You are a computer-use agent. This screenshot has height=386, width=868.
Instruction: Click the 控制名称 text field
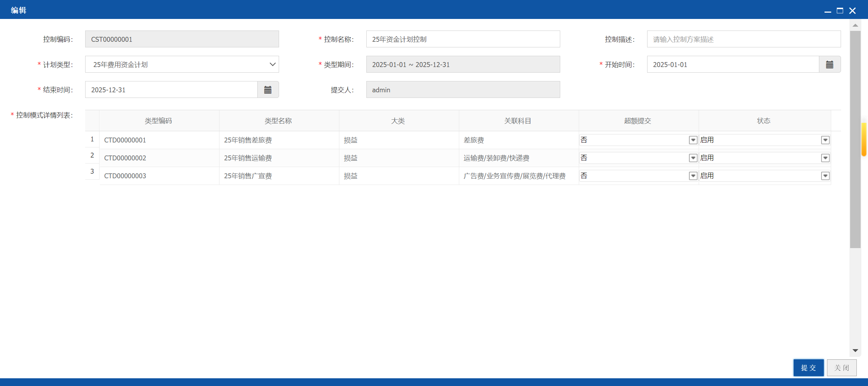(463, 39)
